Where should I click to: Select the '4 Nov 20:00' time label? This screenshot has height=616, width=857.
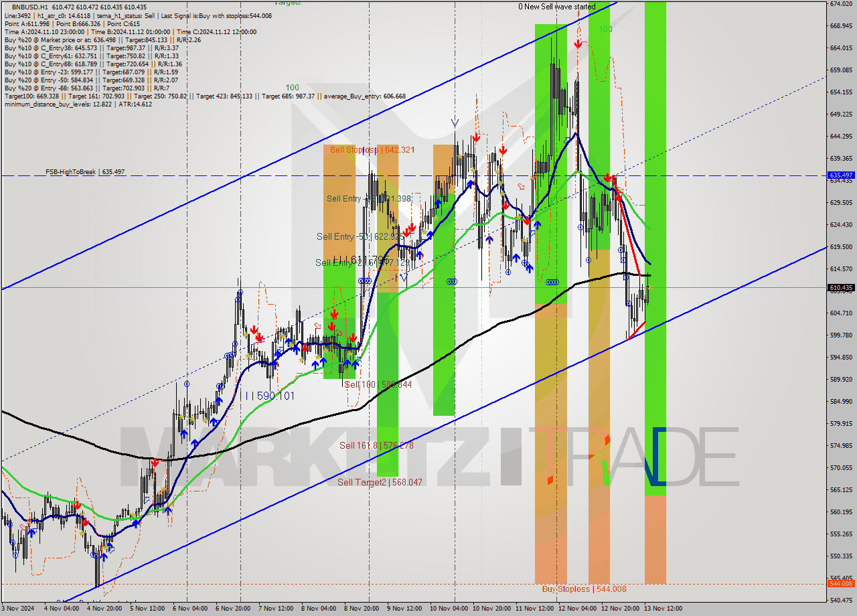104,609
